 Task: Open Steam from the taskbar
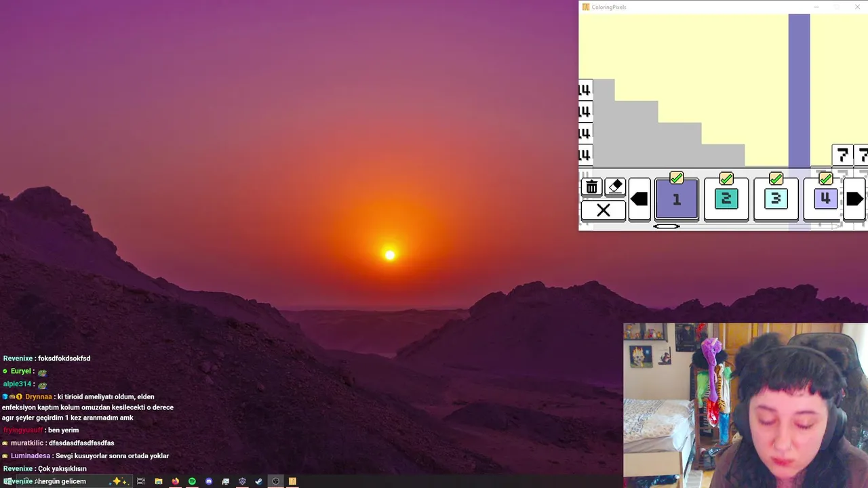(258, 481)
